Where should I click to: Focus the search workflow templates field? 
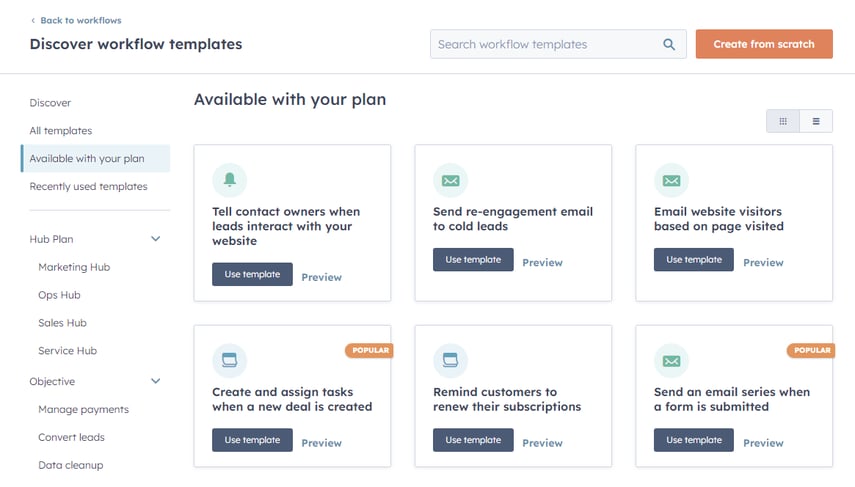(x=546, y=44)
